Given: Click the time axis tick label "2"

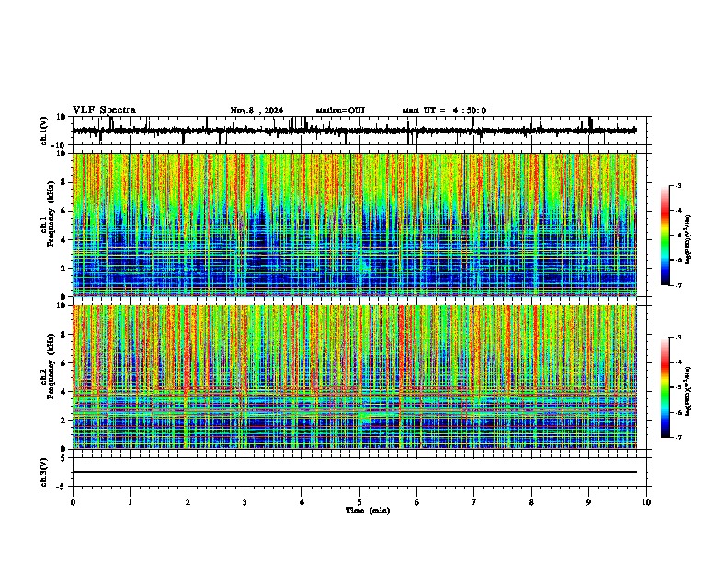Looking at the screenshot, I should 188,502.
